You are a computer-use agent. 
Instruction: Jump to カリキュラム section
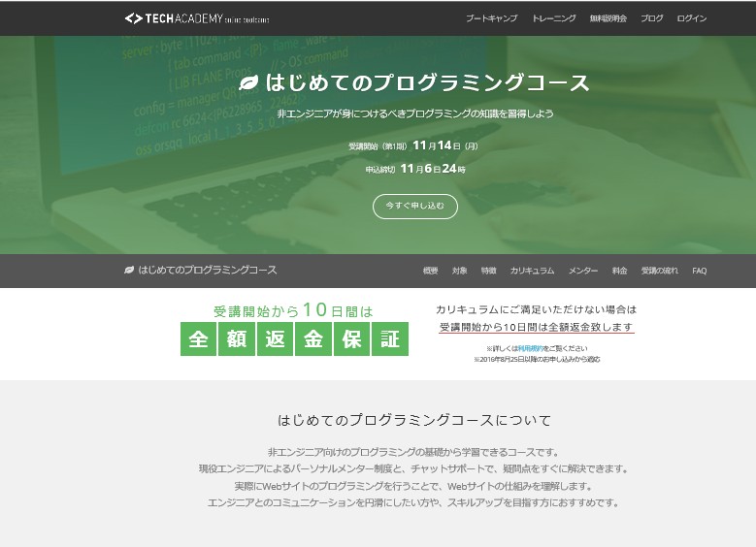[x=532, y=271]
